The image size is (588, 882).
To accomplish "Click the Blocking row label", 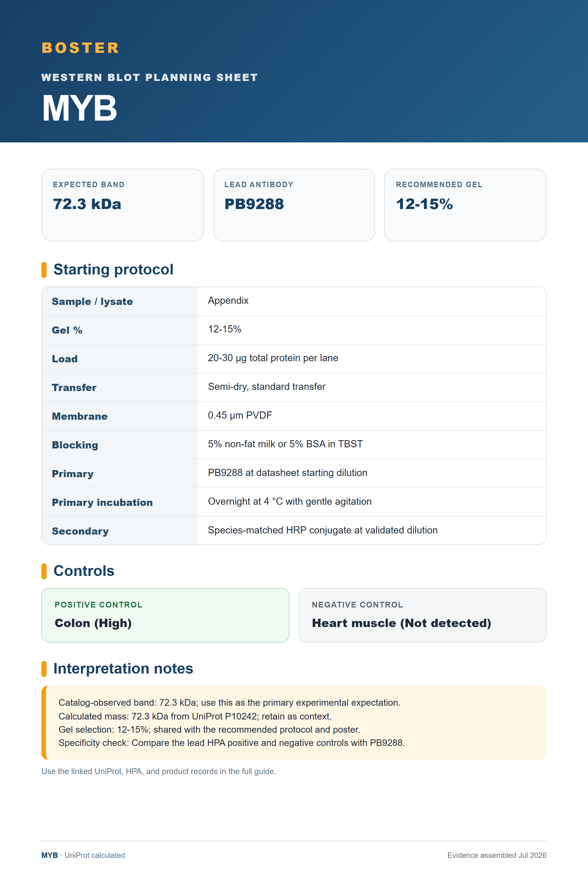I will coord(75,445).
